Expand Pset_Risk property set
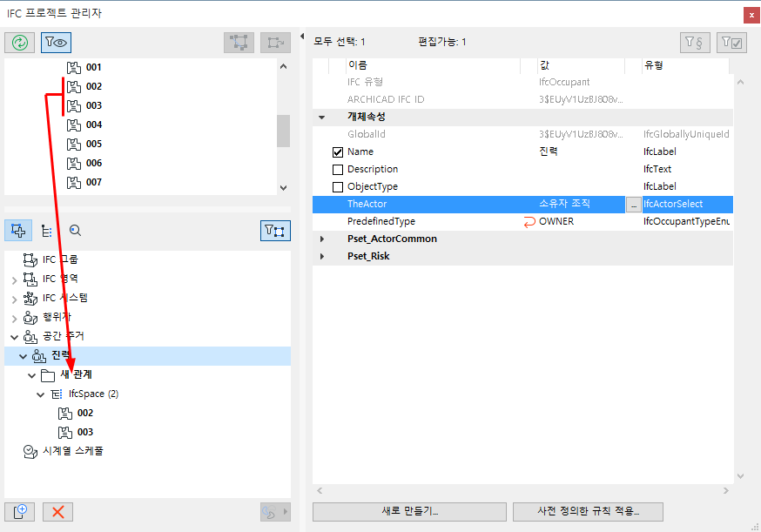This screenshot has height=532, width=761. point(322,256)
